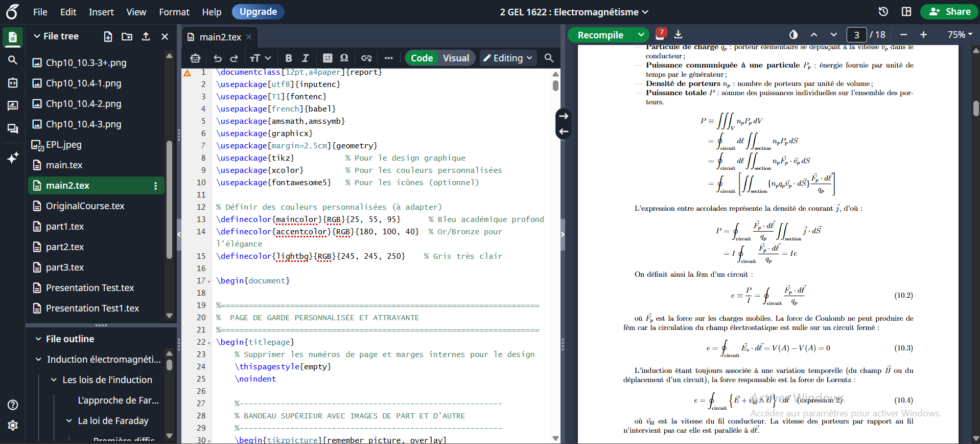980x444 pixels.
Task: Open settings gear in left rail
Action: click(13, 425)
